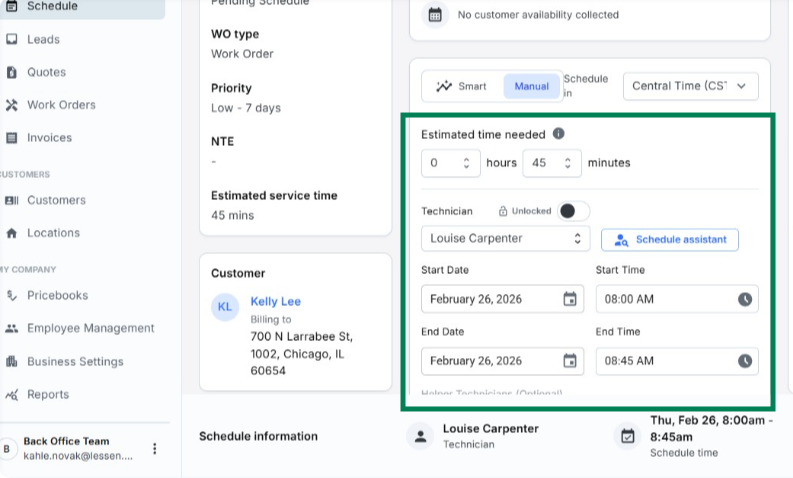
Task: Select Manual scheduling mode
Action: 531,86
